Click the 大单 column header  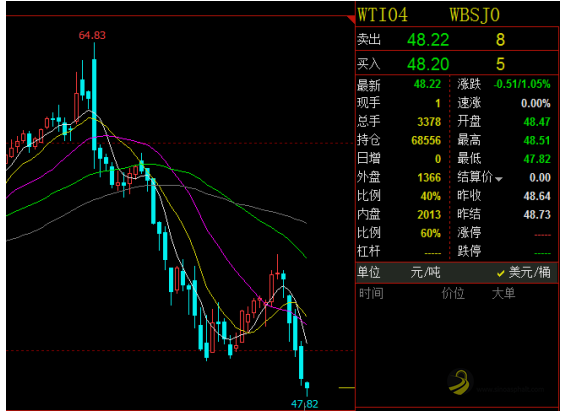(503, 293)
